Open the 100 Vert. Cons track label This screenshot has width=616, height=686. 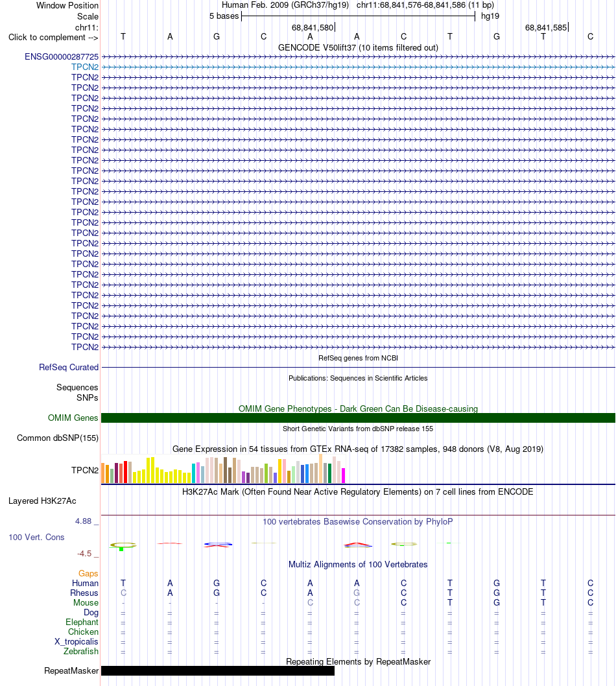37,538
